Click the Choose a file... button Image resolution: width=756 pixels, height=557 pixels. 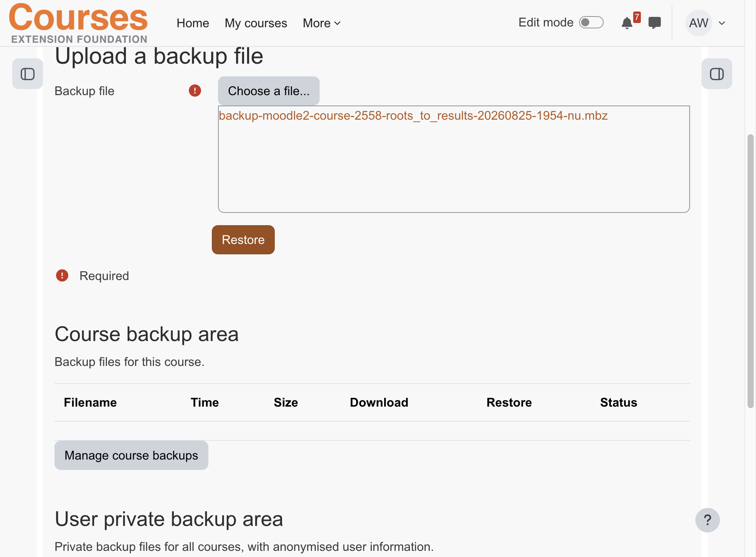tap(269, 91)
